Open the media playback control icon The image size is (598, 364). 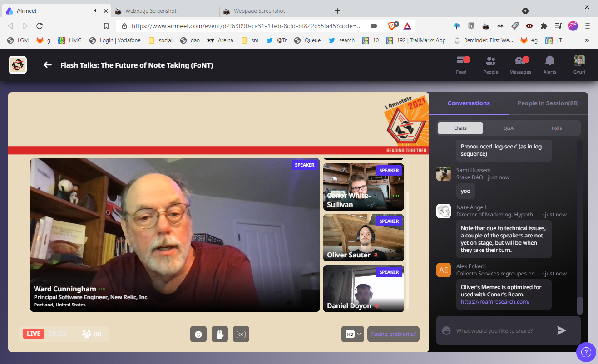tap(558, 26)
